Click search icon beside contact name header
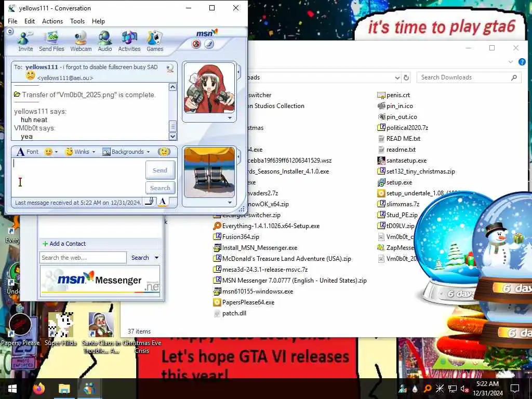The image size is (532, 399). 170,68
